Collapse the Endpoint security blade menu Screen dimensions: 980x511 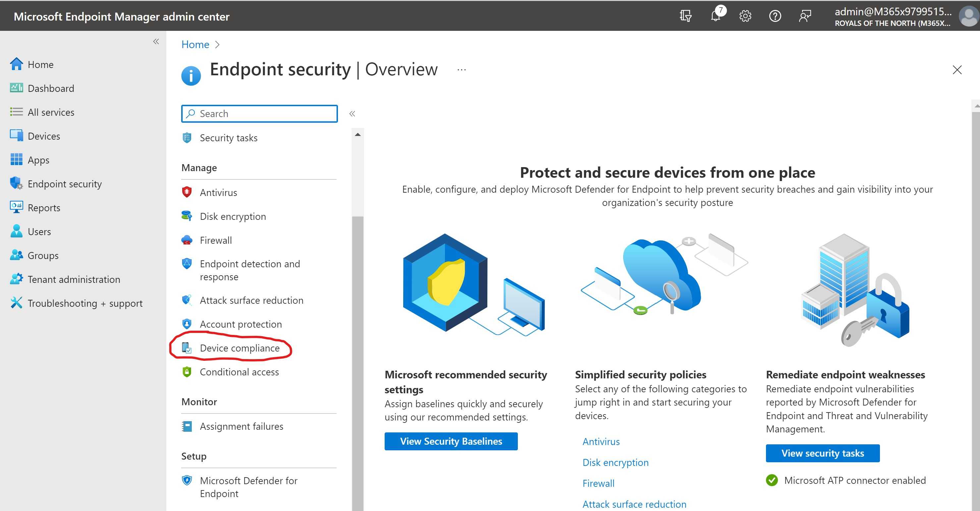[x=352, y=113]
